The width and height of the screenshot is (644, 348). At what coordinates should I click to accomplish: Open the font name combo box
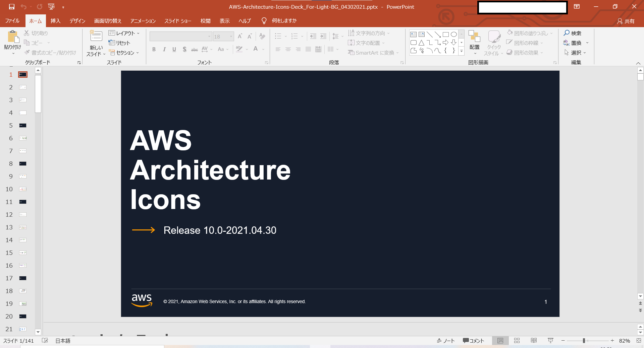pos(181,36)
